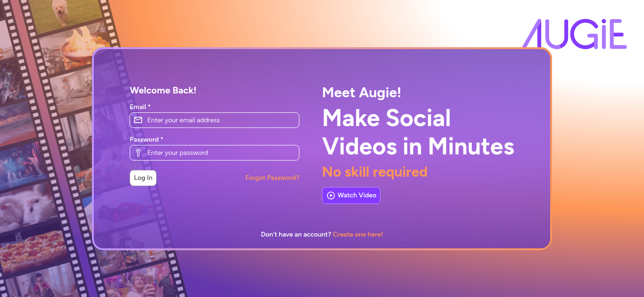Click the Password input field
The width and height of the screenshot is (644, 297).
tap(215, 153)
